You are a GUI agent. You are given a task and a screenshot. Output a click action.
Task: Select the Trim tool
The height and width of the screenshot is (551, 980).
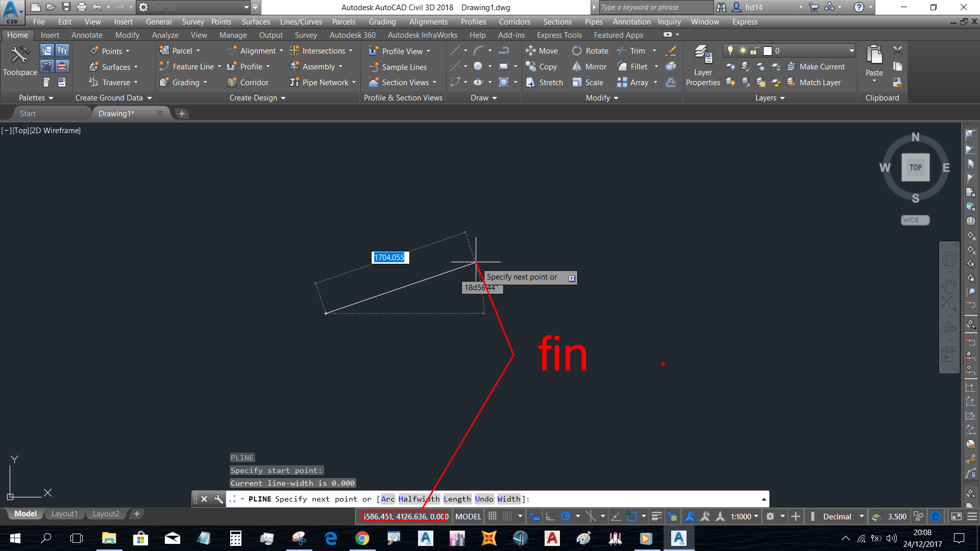[631, 51]
